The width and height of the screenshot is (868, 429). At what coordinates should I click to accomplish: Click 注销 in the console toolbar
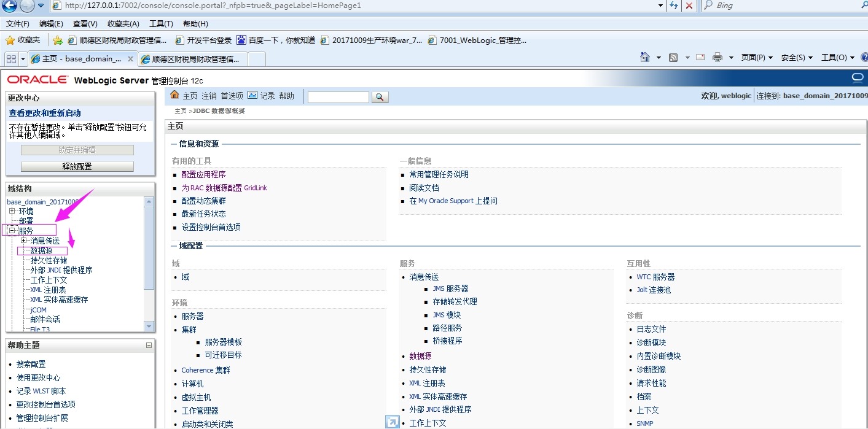(209, 96)
